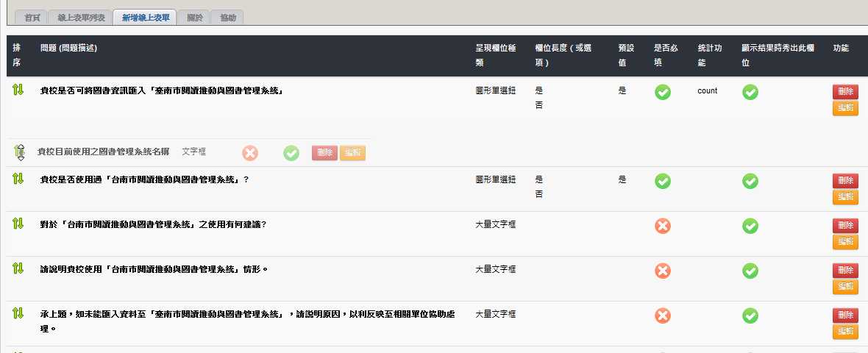868x353 pixels.
Task: Click sort arrows for 使用有何建議 question
Action: click(18, 223)
